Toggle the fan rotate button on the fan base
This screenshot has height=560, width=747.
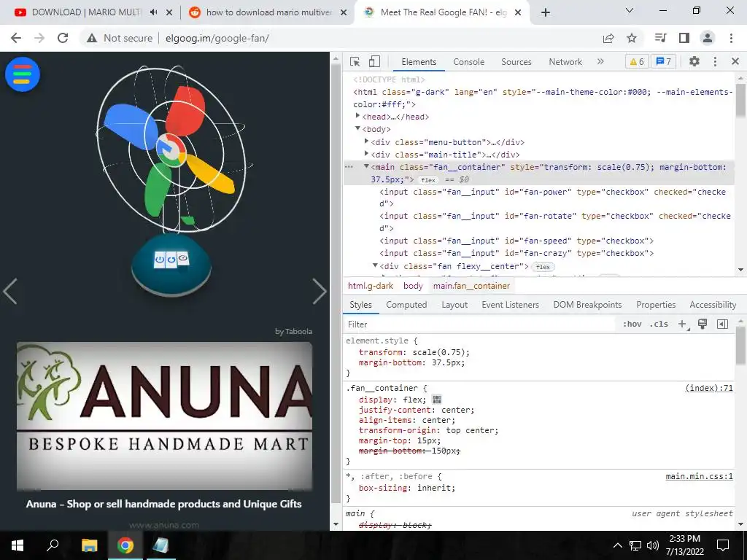[171, 260]
